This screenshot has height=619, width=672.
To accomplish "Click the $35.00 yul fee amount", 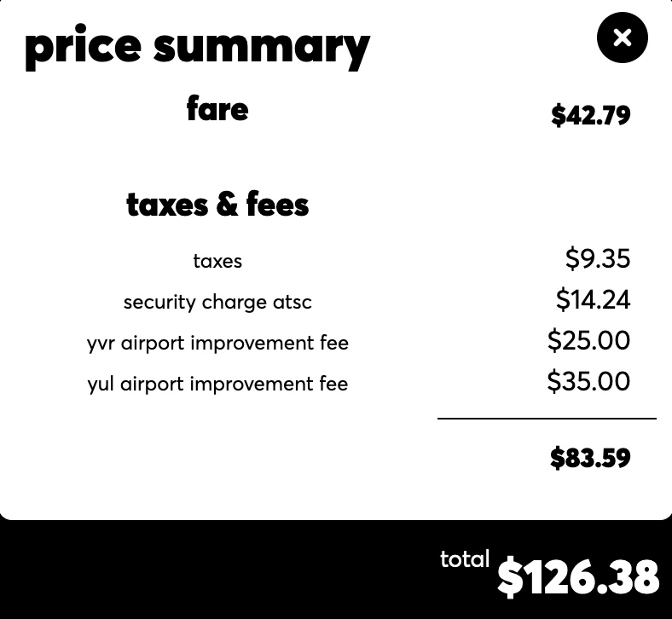I will 589,381.
